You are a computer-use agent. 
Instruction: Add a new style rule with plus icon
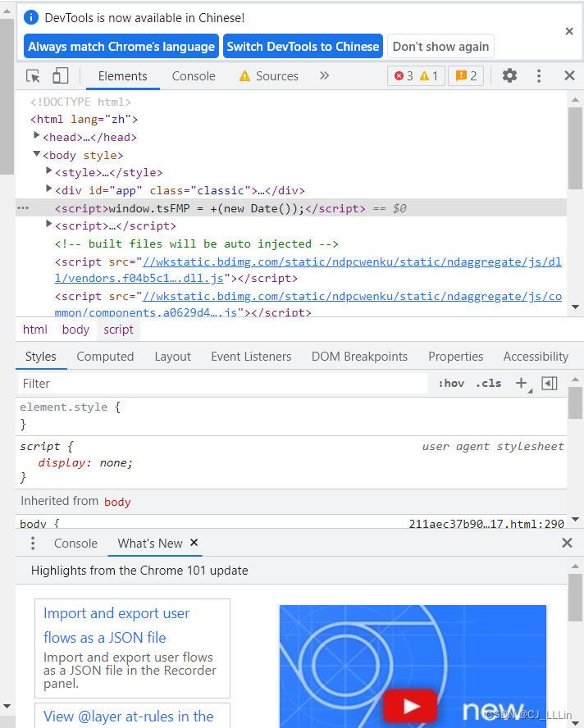[522, 383]
